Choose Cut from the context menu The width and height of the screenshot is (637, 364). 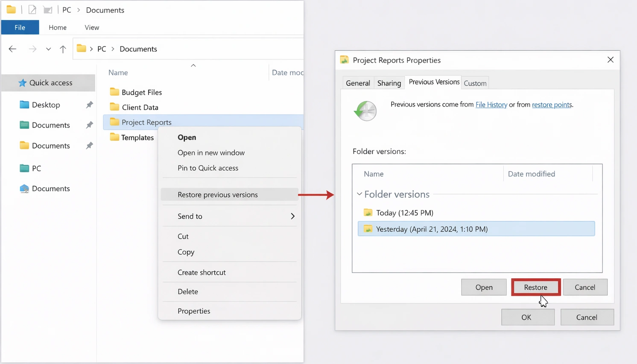tap(183, 236)
